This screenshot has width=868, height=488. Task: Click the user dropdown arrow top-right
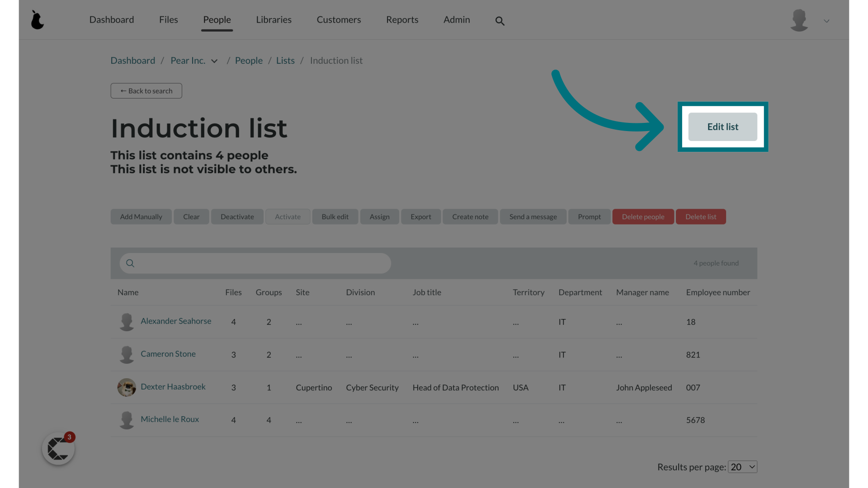827,21
